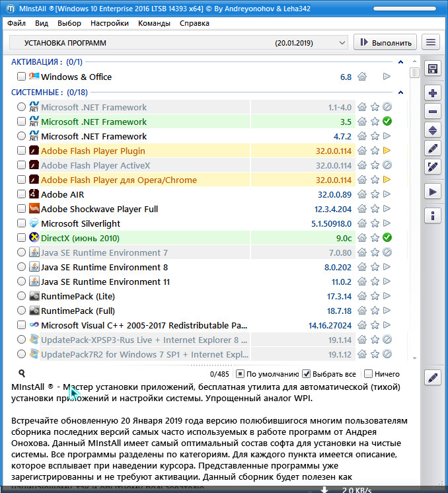Open the Настройки menu
Screen dimensions: 448x493
[x=110, y=23]
